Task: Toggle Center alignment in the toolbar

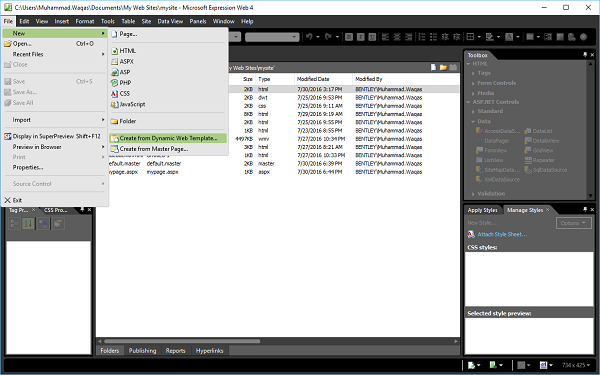Action: 397,37
